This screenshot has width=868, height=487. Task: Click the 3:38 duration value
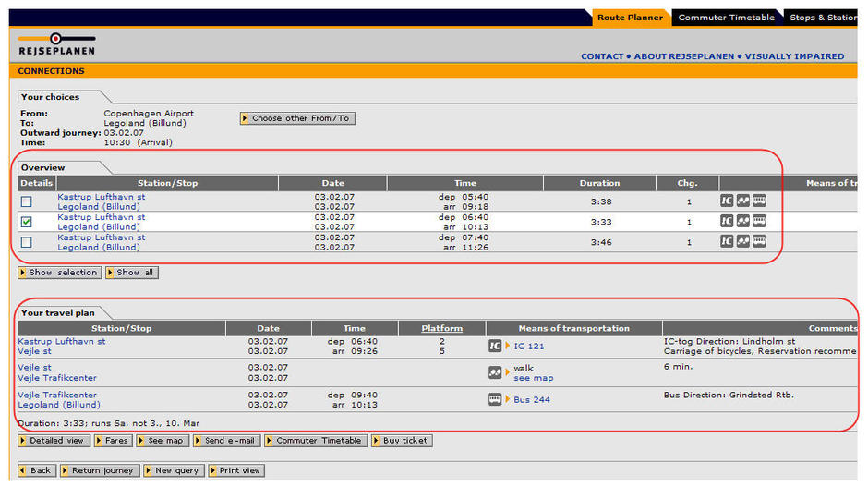[x=600, y=201]
